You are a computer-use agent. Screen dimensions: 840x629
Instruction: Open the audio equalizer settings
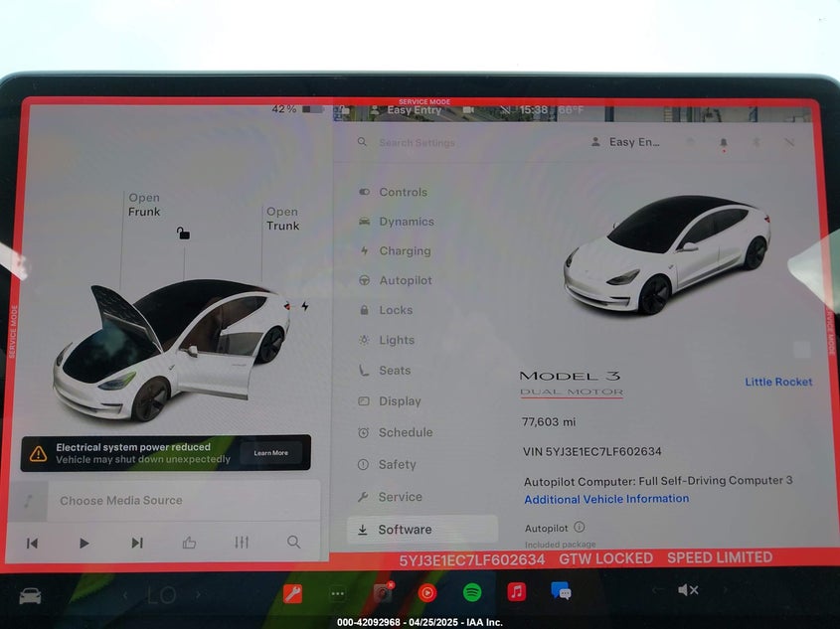(x=242, y=543)
